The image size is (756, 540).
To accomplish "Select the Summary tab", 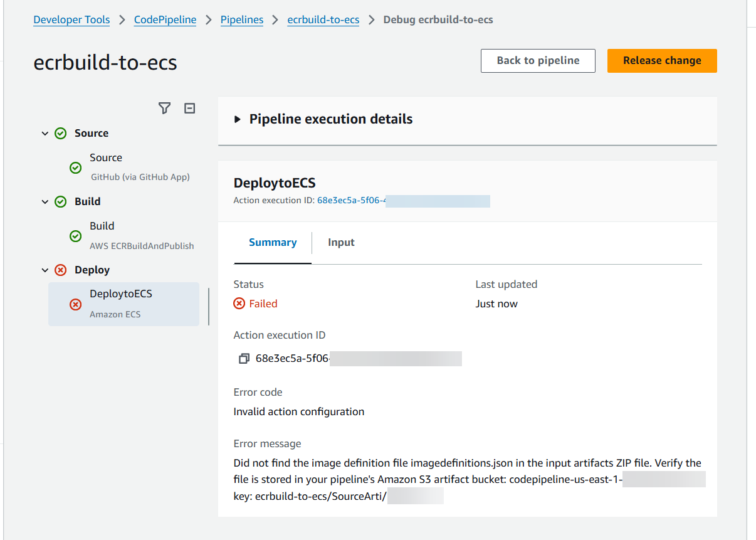I will click(273, 242).
